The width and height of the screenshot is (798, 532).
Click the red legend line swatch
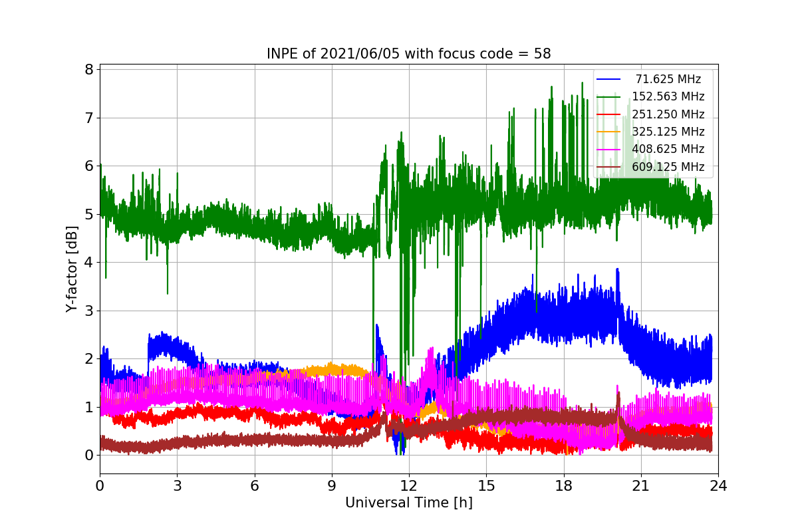coord(609,114)
